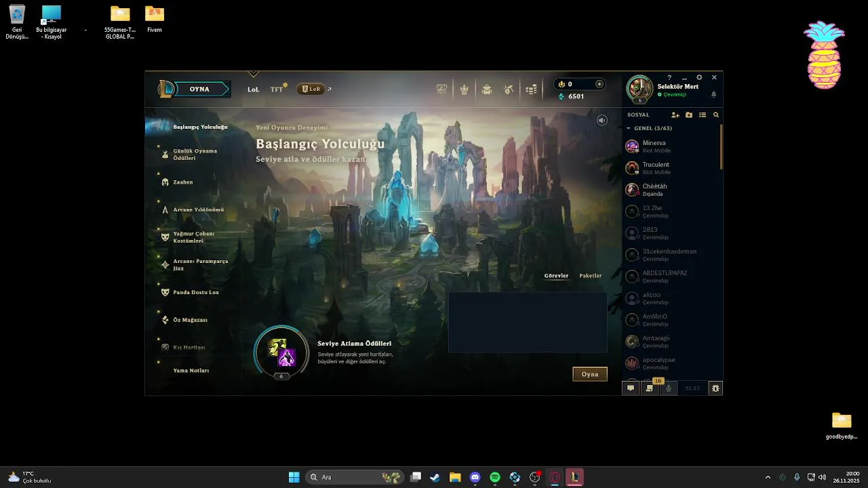Open the Profile laurel icon in top bar
The height and width of the screenshot is (488, 868).
point(464,89)
